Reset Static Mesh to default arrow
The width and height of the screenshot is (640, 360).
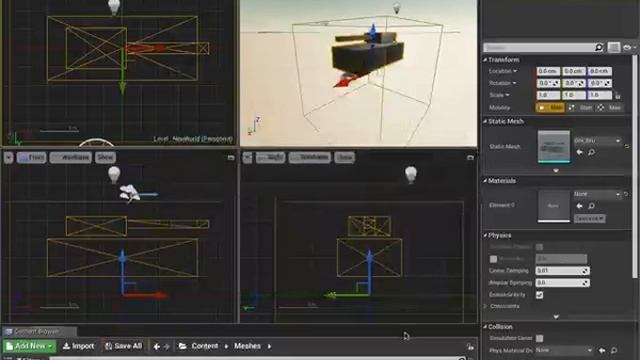pyautogui.click(x=627, y=146)
